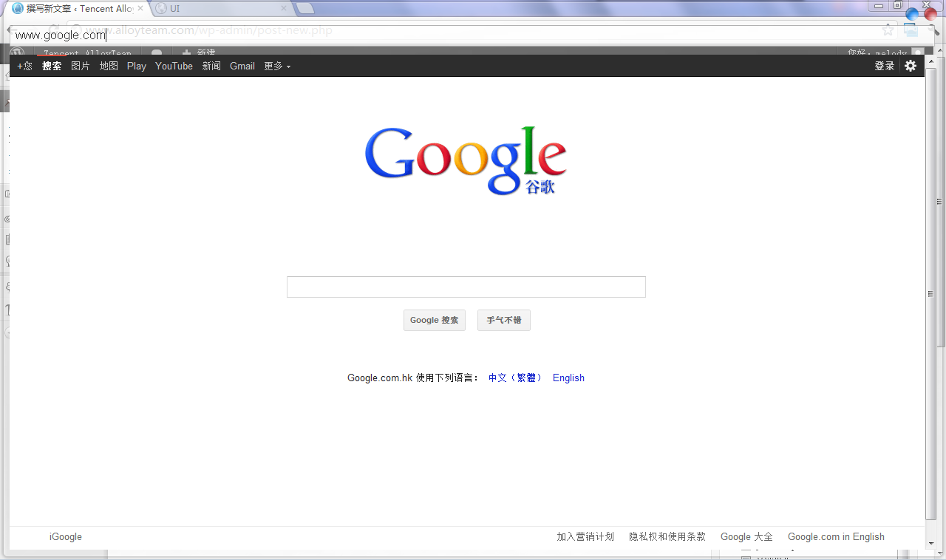946x560 pixels.
Task: Open 图片 in the Google bar
Action: pyautogui.click(x=81, y=66)
